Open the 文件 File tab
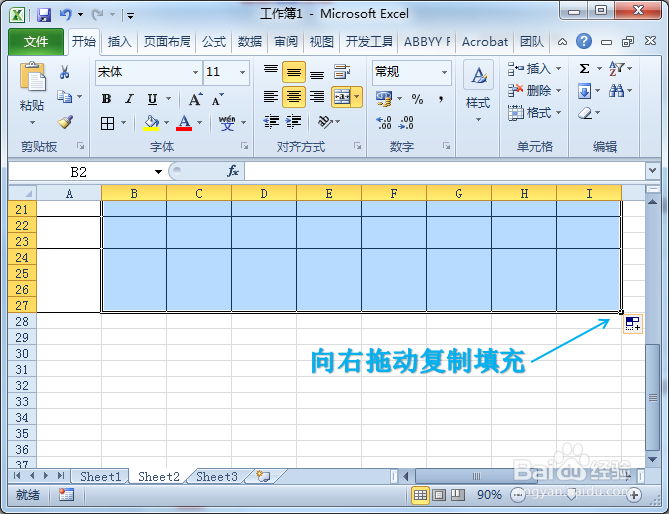The height and width of the screenshot is (514, 669). 36,41
